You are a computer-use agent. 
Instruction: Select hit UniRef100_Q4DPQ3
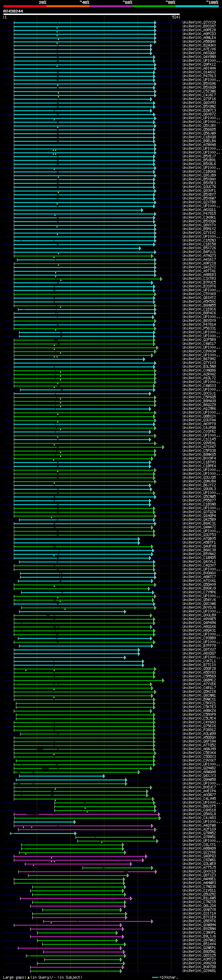pos(199,856)
